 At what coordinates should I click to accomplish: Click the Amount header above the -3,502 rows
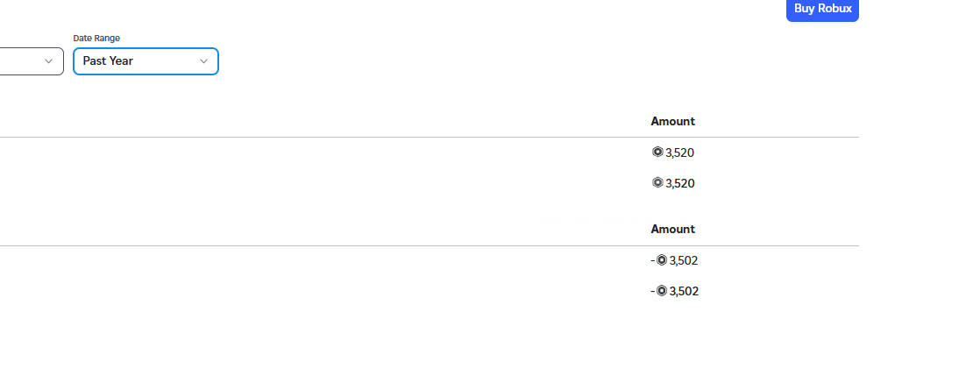tap(672, 229)
